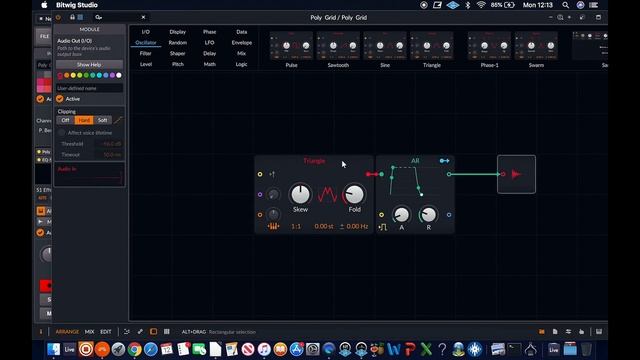Set Clipping mode to Hard
Viewport: 640px width, 360px height.
click(x=84, y=120)
